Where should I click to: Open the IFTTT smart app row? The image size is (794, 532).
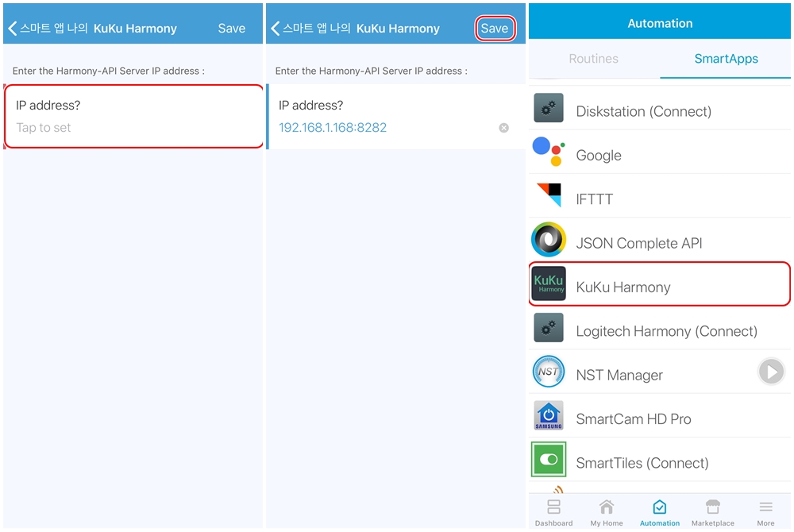(659, 196)
